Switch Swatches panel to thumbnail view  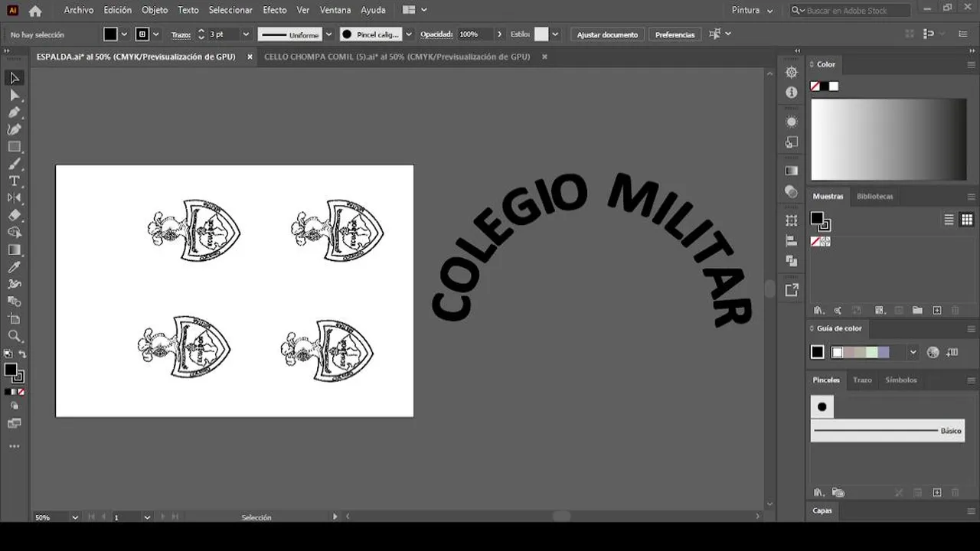pos(966,220)
